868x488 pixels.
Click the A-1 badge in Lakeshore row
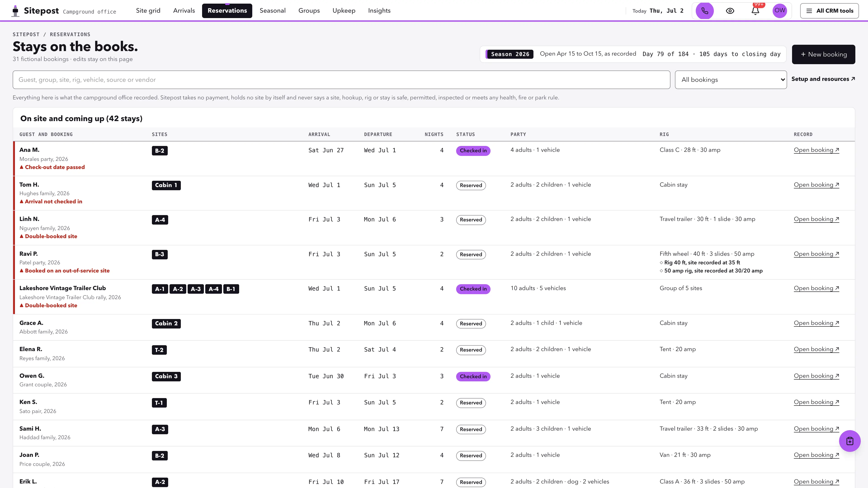pos(160,289)
